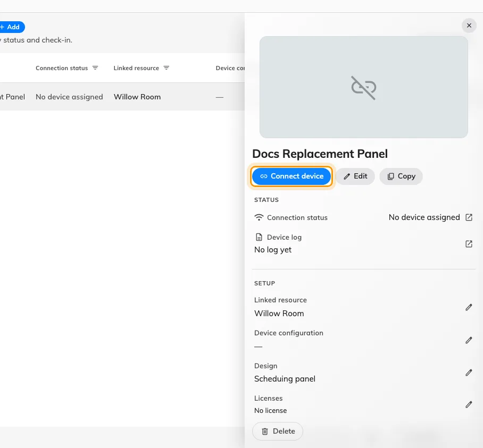Click the unlinked device preview image

click(363, 87)
